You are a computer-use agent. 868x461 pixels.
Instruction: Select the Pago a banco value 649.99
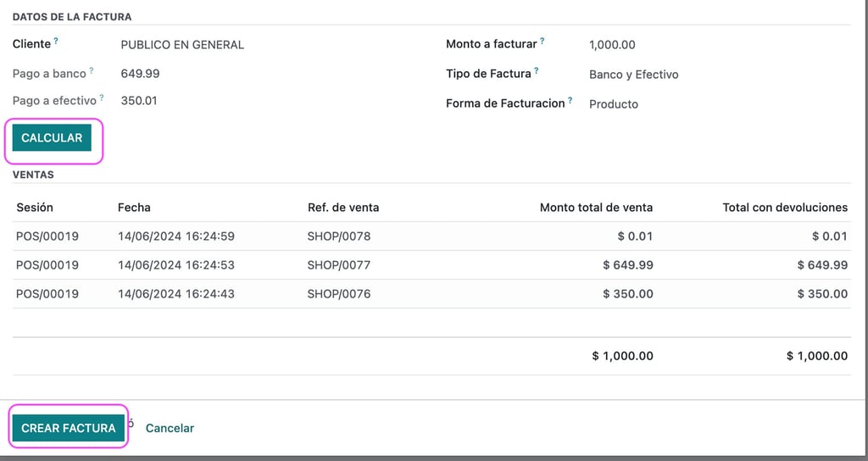coord(140,74)
